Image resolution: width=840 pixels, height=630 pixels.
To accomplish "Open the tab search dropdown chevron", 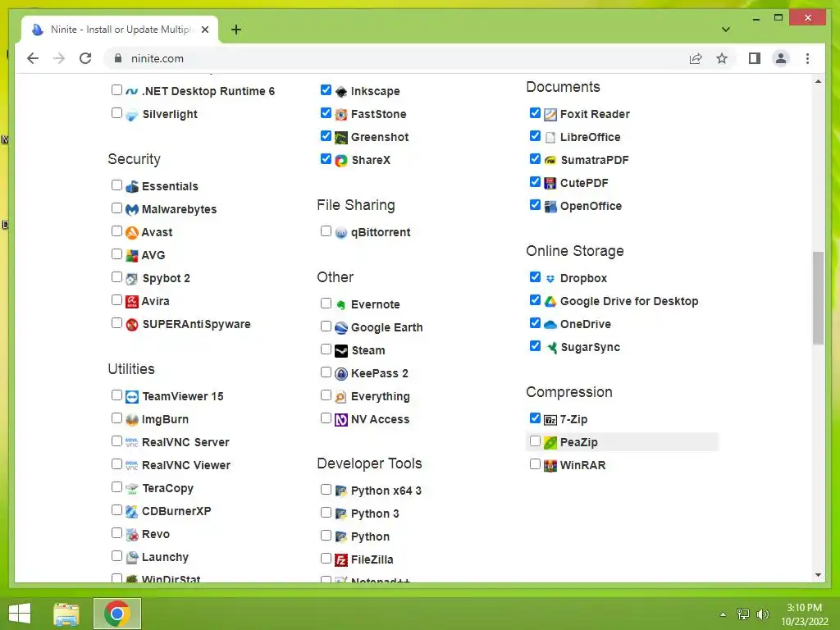I will 725,30.
